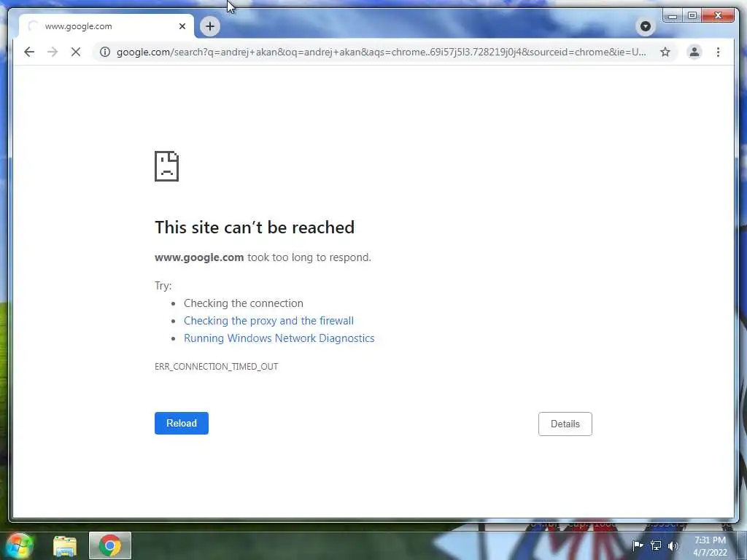Click the sad page error icon
The height and width of the screenshot is (560, 747).
[167, 166]
